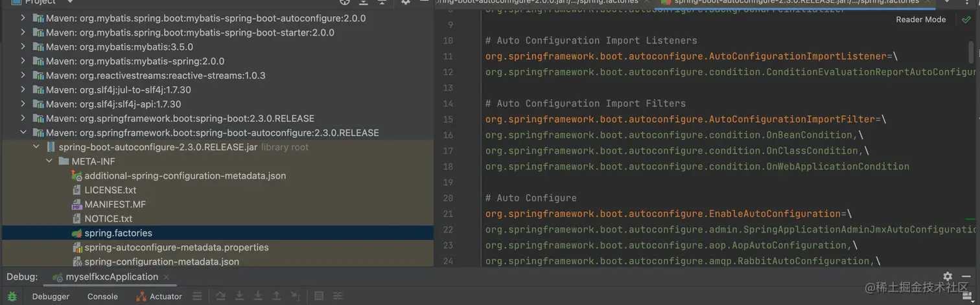Click line number 21 in the gutter
The width and height of the screenshot is (980, 305).
448,214
